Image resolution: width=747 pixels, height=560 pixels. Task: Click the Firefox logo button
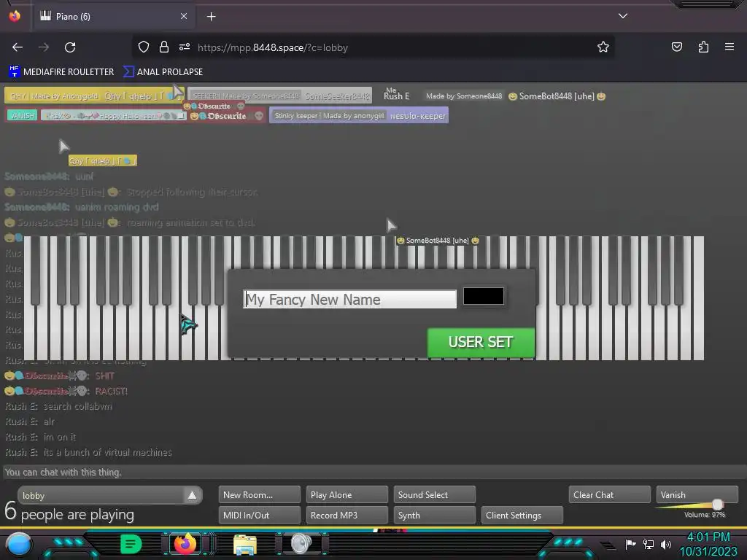[15, 16]
